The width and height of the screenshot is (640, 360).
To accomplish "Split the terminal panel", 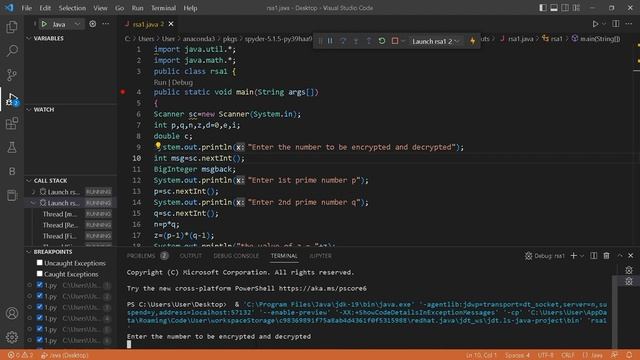I will (x=593, y=256).
